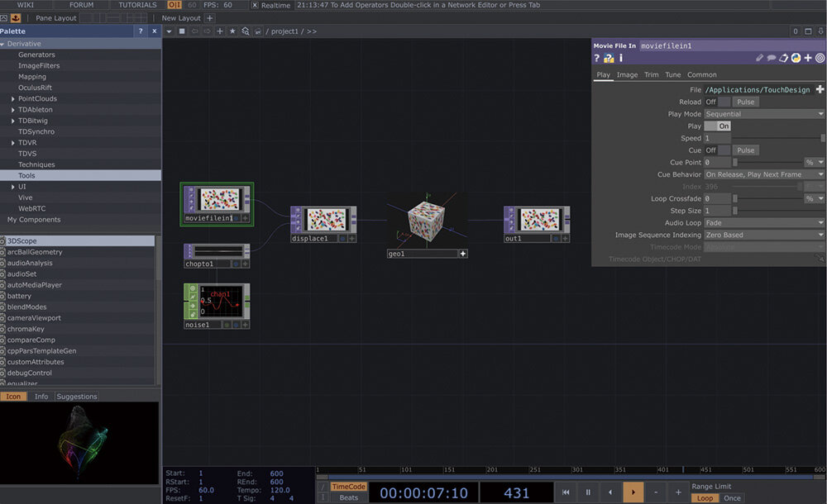Toggle the Play parameter switch
This screenshot has width=827, height=504.
click(717, 126)
